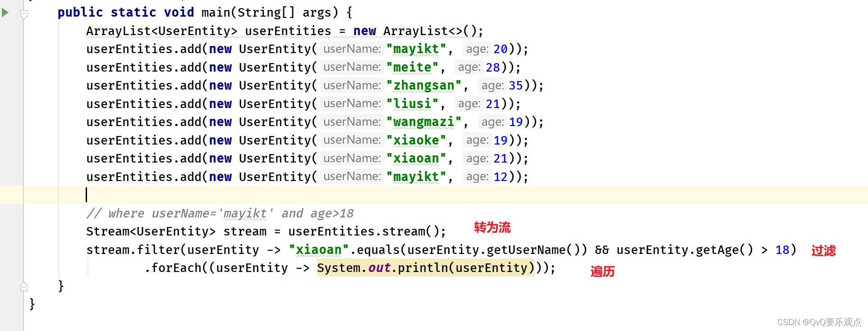This screenshot has height=331, width=868.
Task: Click new ArrayList<>() constructor
Action: pos(415,31)
